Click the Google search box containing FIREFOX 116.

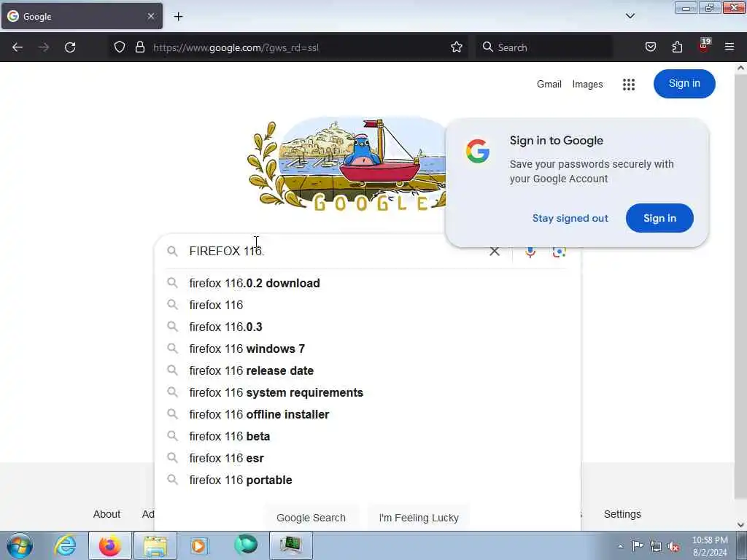point(333,251)
